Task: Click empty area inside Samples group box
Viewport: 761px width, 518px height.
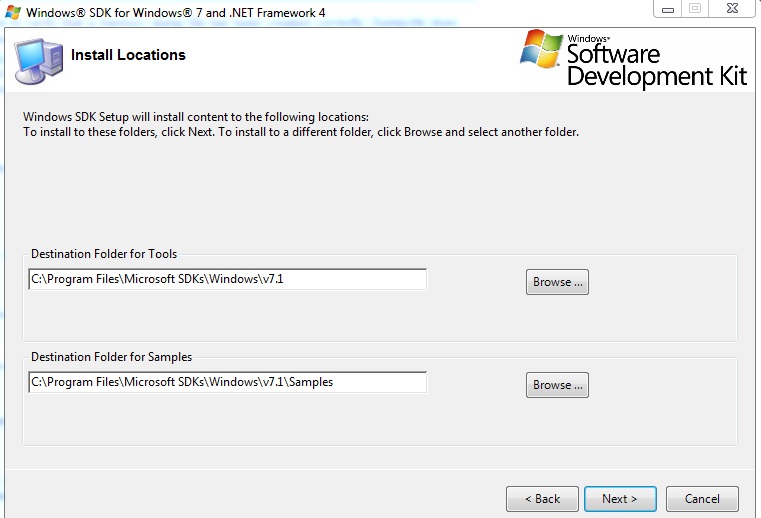Action: coord(379,420)
